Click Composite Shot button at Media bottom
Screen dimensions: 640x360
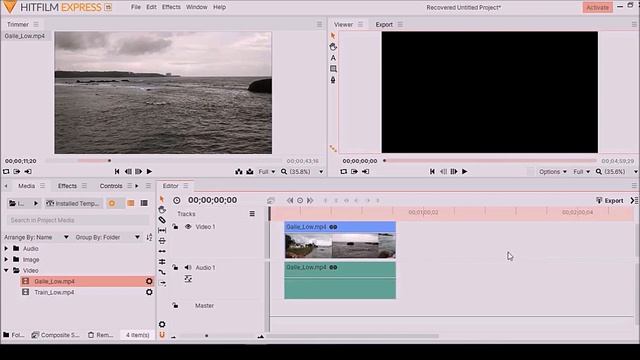tap(56, 335)
